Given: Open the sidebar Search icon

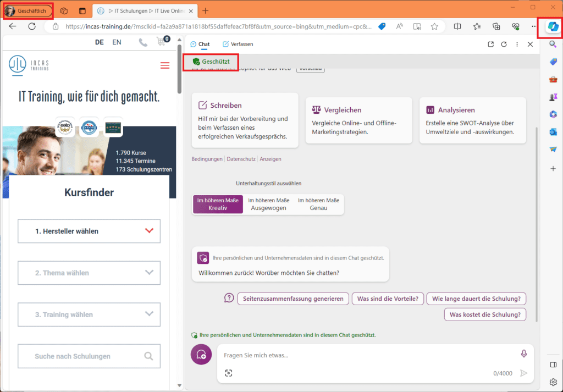Looking at the screenshot, I should pos(553,44).
